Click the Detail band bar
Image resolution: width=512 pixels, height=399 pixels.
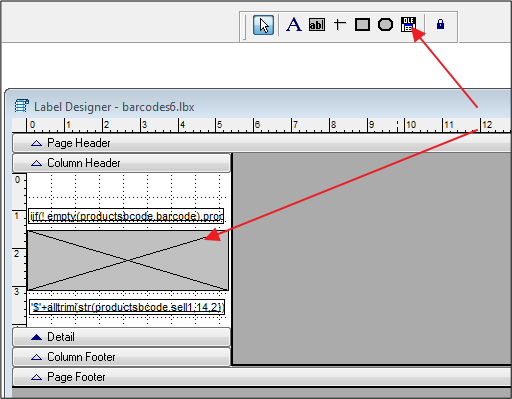click(122, 337)
